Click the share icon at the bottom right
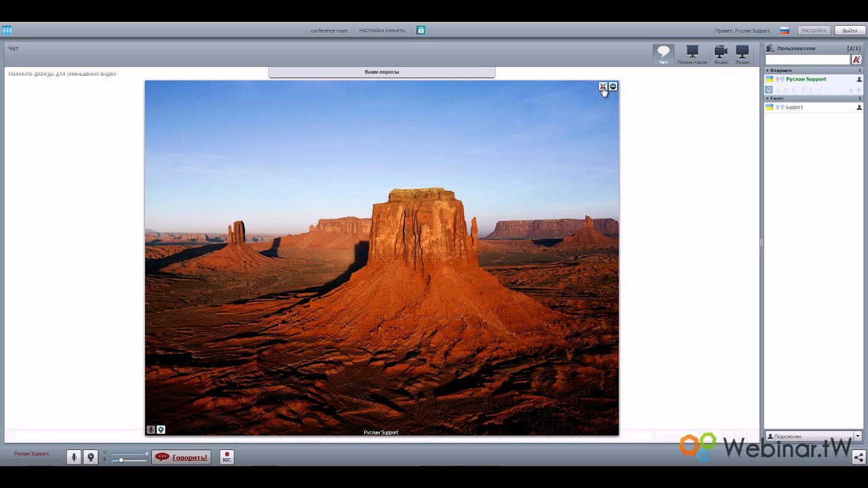The width and height of the screenshot is (868, 488). (859, 457)
